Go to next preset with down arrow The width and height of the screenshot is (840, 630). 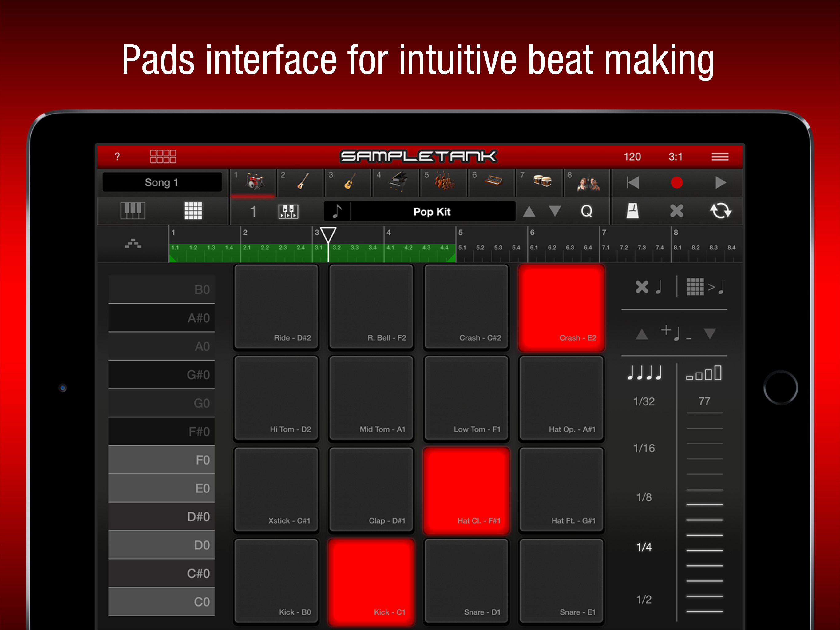pyautogui.click(x=555, y=211)
